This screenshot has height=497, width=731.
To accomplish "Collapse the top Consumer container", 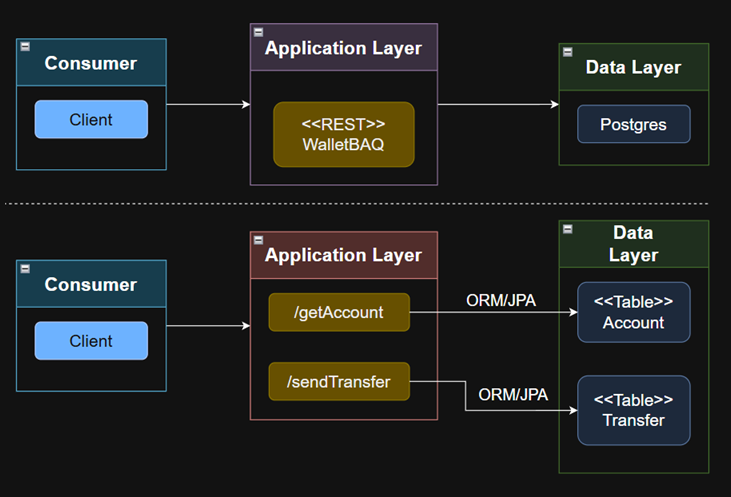I will click(25, 47).
